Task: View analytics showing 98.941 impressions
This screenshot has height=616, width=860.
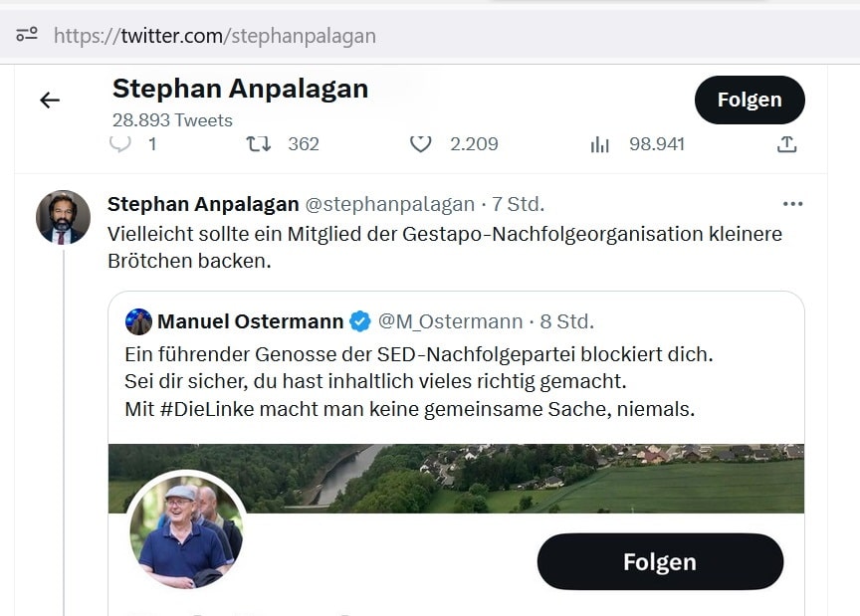Action: tap(599, 143)
